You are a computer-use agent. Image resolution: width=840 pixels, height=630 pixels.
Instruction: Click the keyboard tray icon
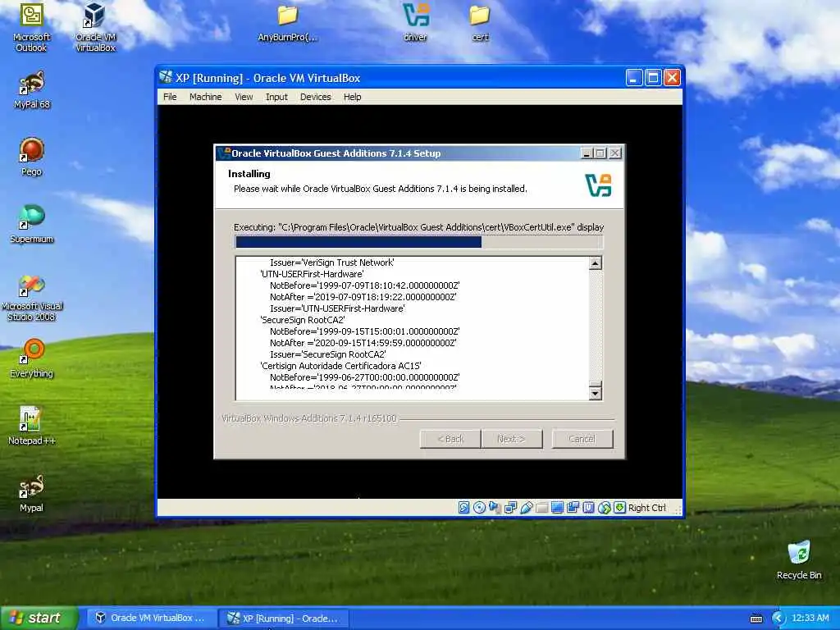756,619
